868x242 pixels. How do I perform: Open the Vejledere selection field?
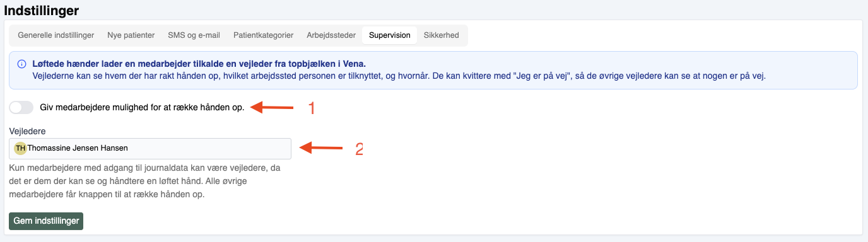click(x=150, y=149)
